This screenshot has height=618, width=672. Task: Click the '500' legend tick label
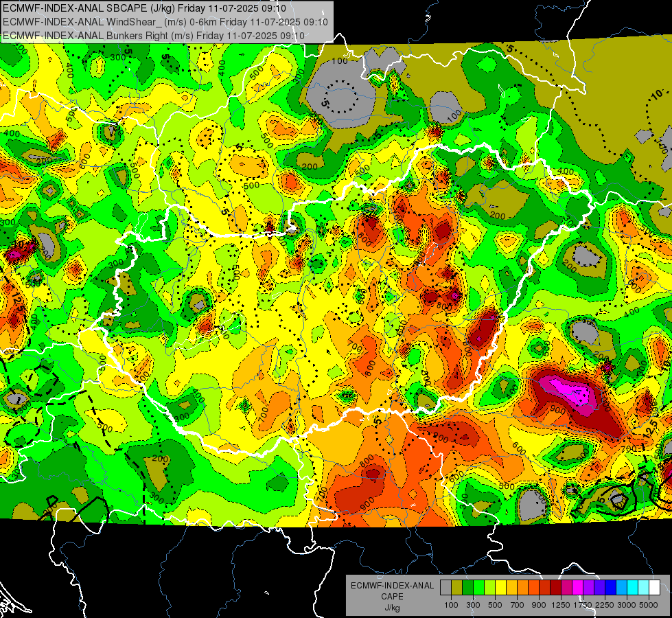click(495, 605)
